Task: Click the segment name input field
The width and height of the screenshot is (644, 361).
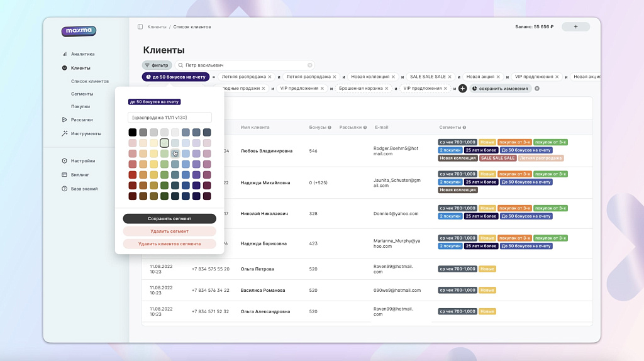Action: [169, 118]
